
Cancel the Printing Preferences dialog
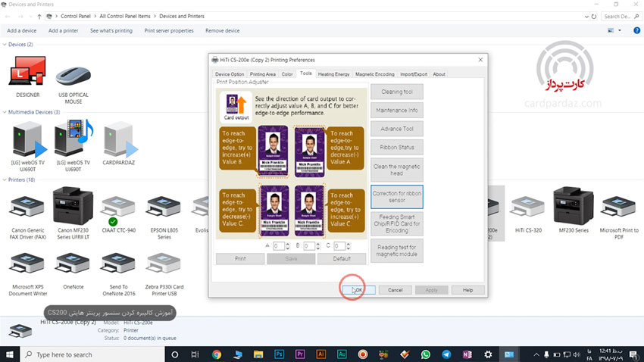click(395, 290)
